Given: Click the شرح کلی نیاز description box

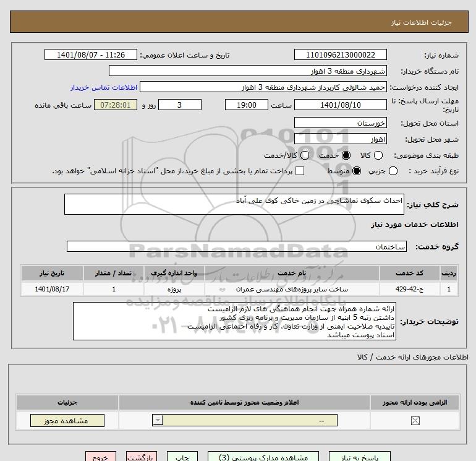Looking at the screenshot, I should pos(234,204).
